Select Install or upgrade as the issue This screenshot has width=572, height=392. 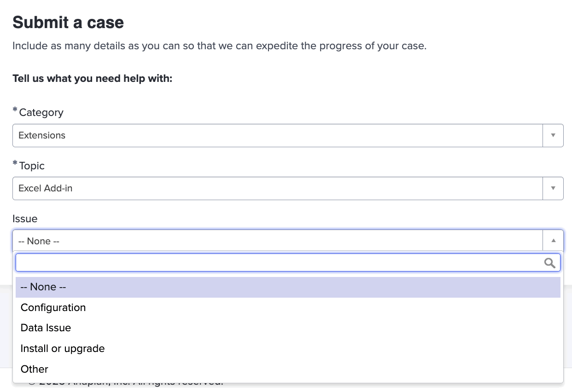[x=63, y=349]
